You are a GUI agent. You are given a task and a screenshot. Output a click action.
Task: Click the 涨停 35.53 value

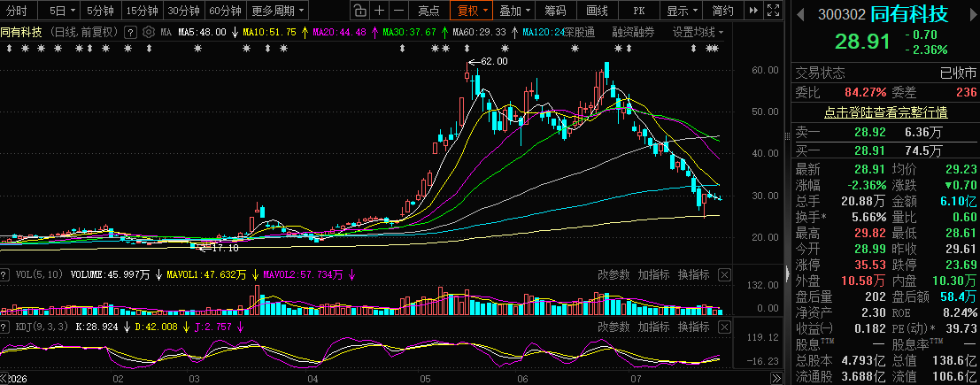[870, 265]
